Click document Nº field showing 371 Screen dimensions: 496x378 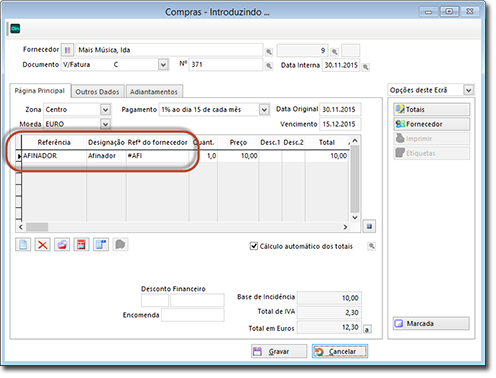[226, 64]
